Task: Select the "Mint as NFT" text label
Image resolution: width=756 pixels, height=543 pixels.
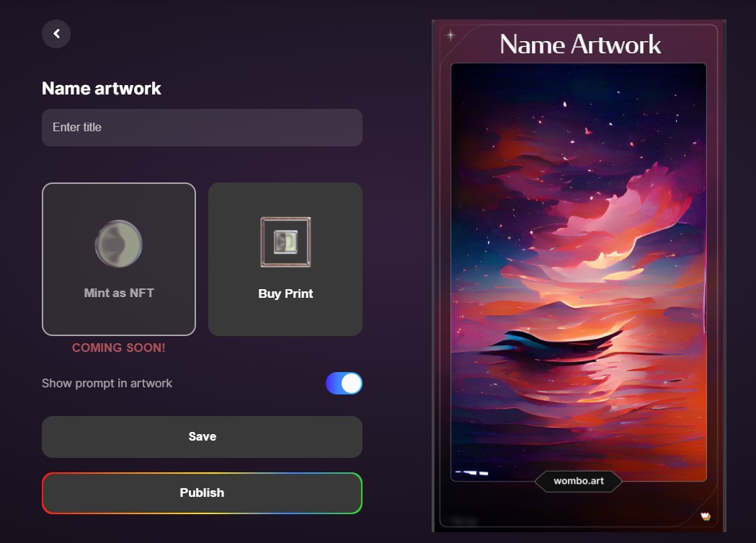Action: (119, 293)
